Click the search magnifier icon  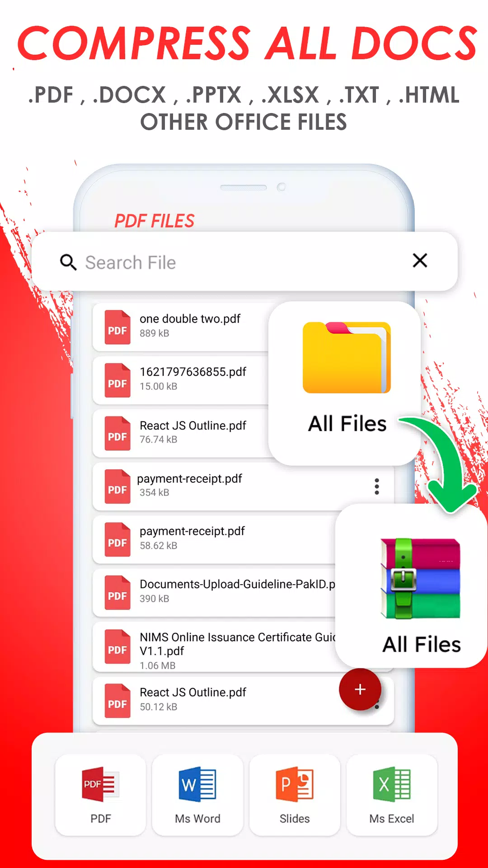[x=68, y=262]
